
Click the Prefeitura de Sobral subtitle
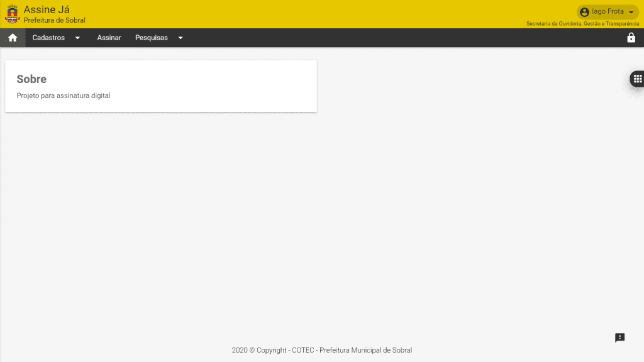pyautogui.click(x=54, y=20)
